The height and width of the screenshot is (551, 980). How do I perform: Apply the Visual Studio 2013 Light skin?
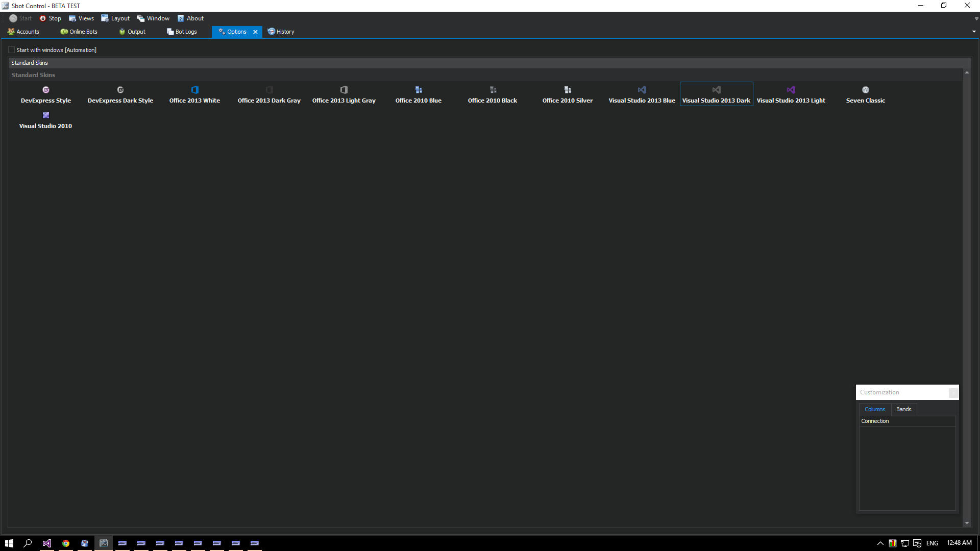pyautogui.click(x=791, y=95)
